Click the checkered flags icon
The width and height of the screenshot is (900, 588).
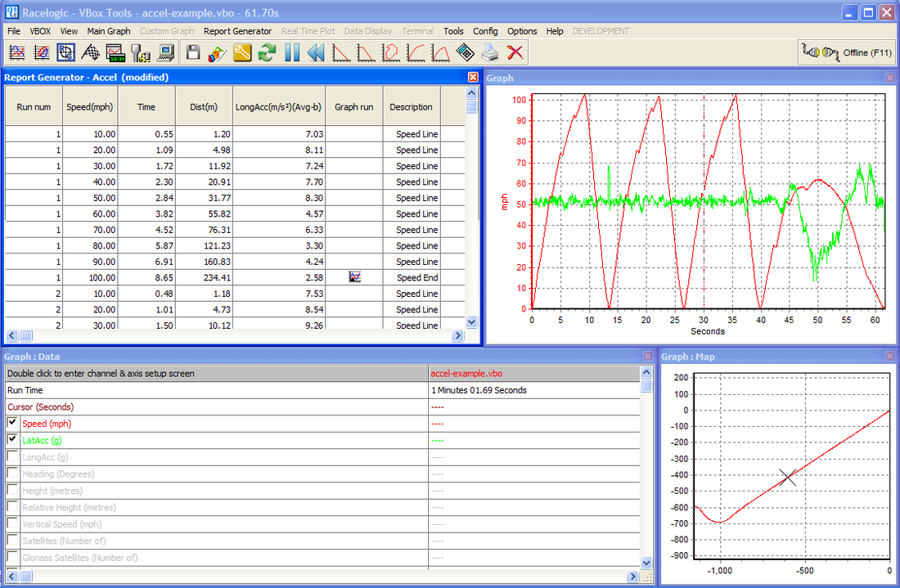point(90,53)
